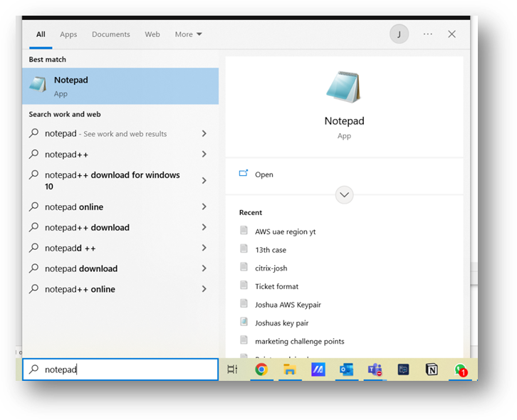Switch to the Apps tab
Screen dimensions: 517x420
[68, 34]
